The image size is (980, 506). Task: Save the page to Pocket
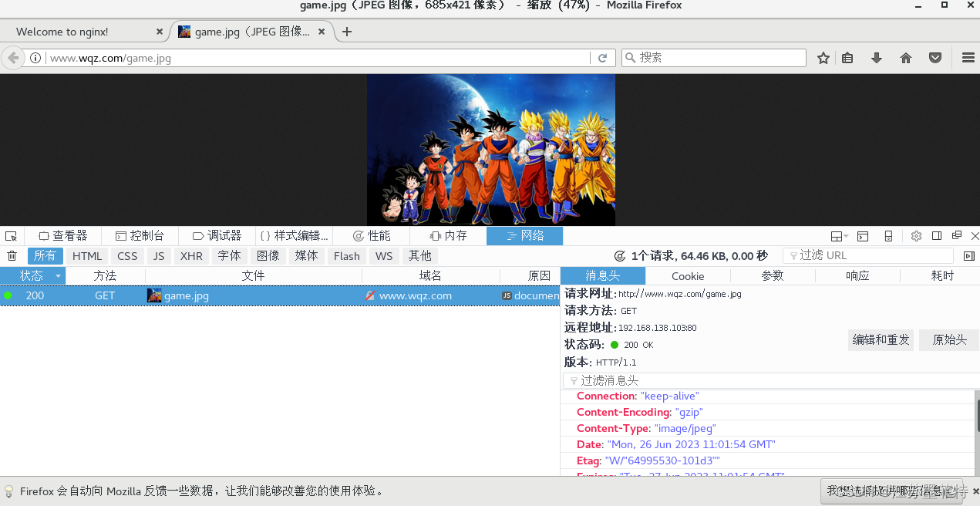[935, 58]
